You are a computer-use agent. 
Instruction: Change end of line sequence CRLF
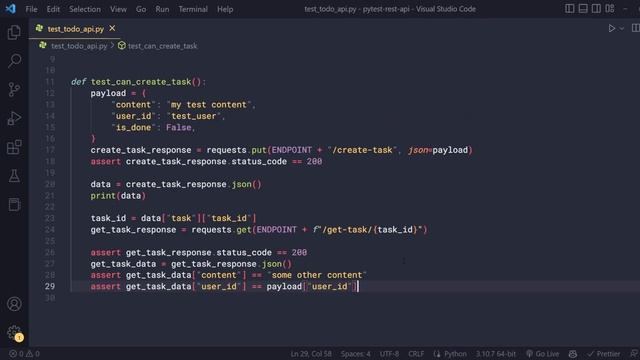click(x=416, y=354)
